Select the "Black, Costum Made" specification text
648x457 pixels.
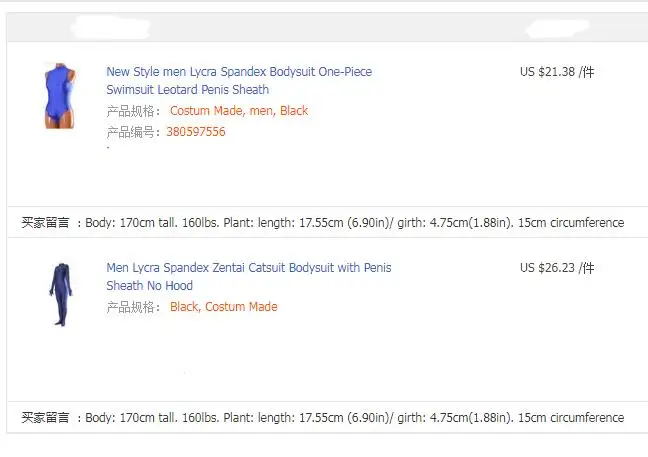(x=223, y=307)
